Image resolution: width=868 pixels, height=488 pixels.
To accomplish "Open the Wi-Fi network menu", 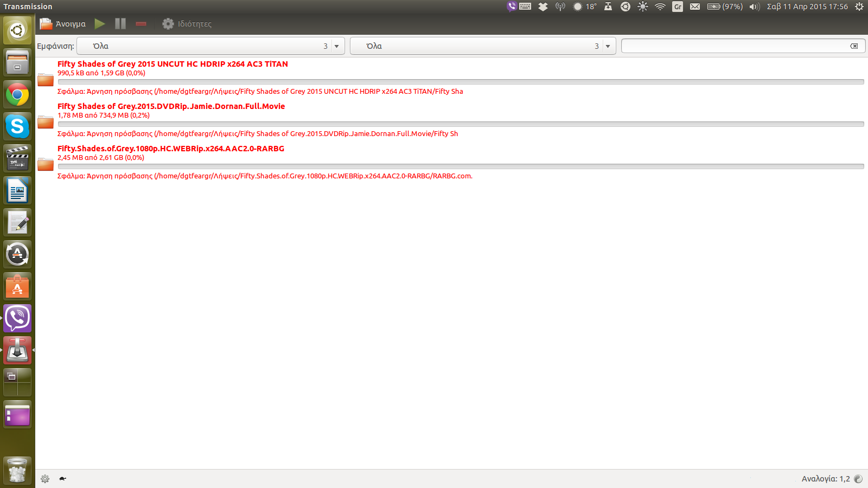I will (660, 7).
